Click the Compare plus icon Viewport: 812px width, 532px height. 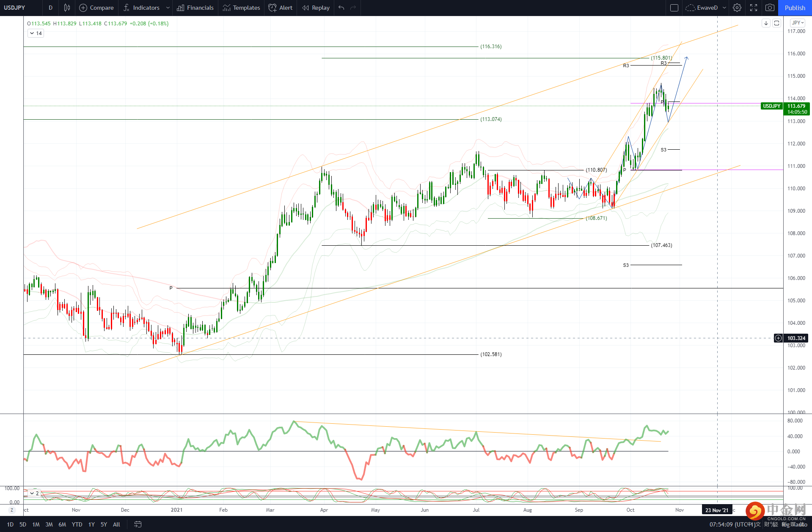(83, 8)
